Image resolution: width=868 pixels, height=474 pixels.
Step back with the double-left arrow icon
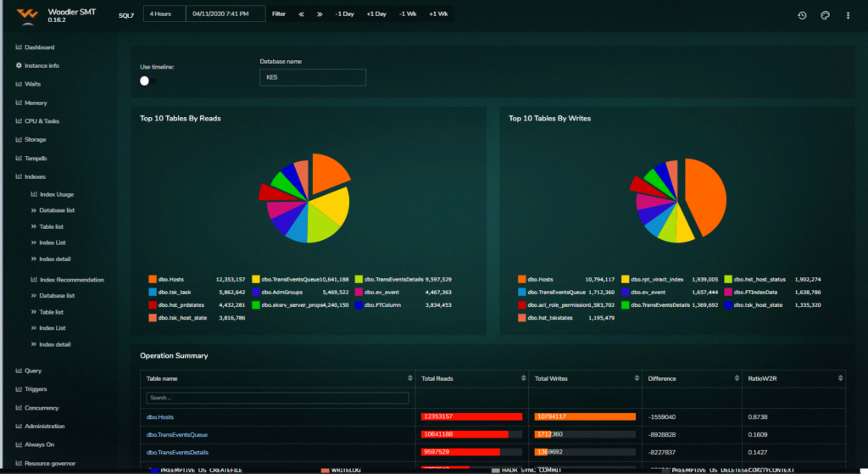[x=301, y=14]
